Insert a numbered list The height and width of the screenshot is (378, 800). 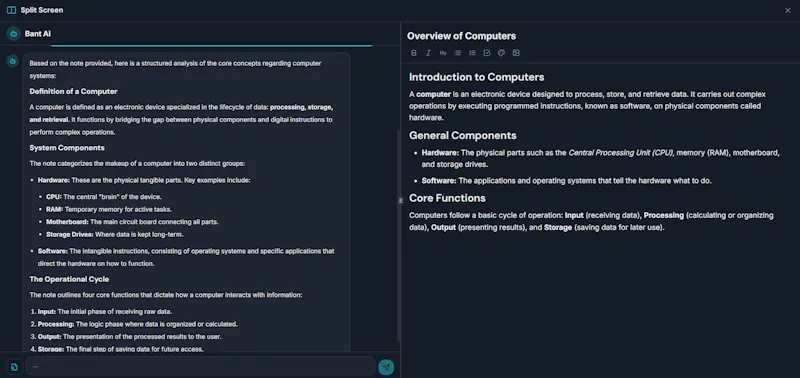click(472, 53)
